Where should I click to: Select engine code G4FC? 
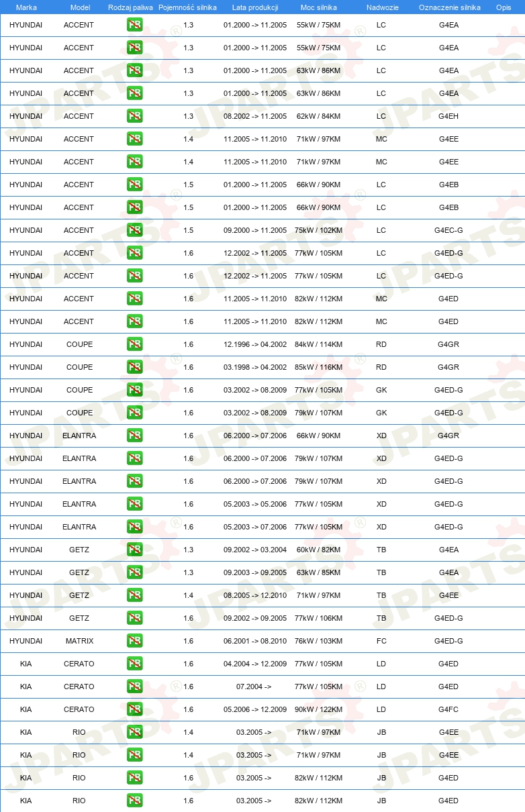point(448,709)
